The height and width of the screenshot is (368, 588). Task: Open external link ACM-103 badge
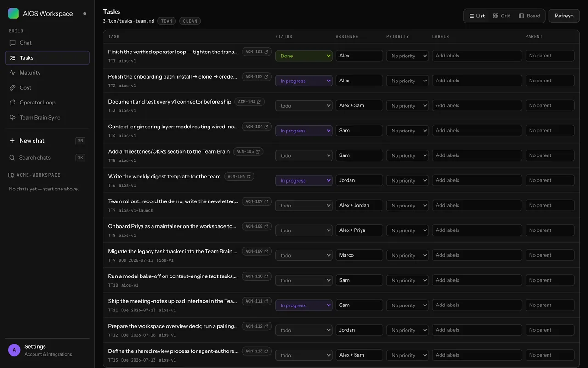[249, 102]
